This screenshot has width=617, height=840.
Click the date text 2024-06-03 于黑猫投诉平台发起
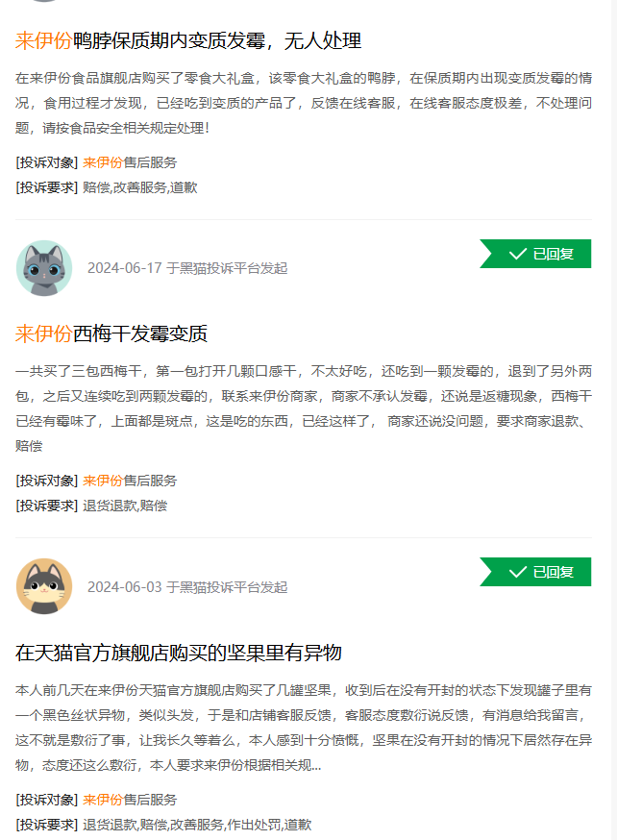[187, 587]
